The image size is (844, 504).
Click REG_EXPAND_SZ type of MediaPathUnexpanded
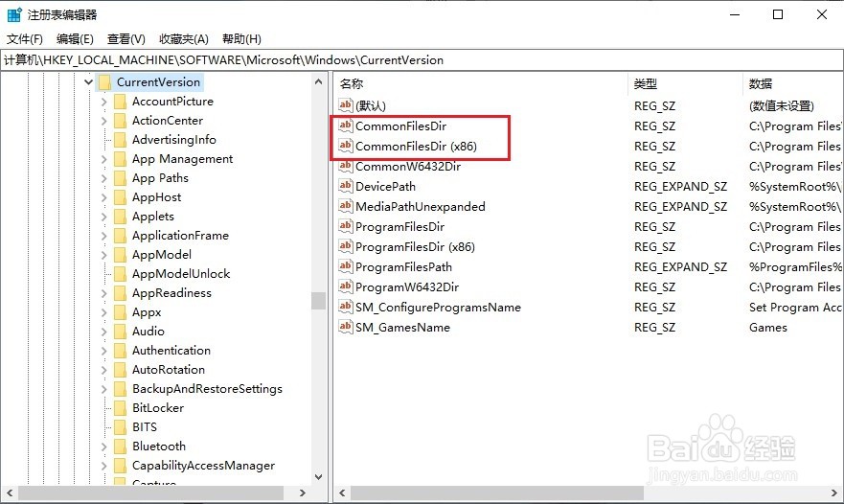click(680, 207)
